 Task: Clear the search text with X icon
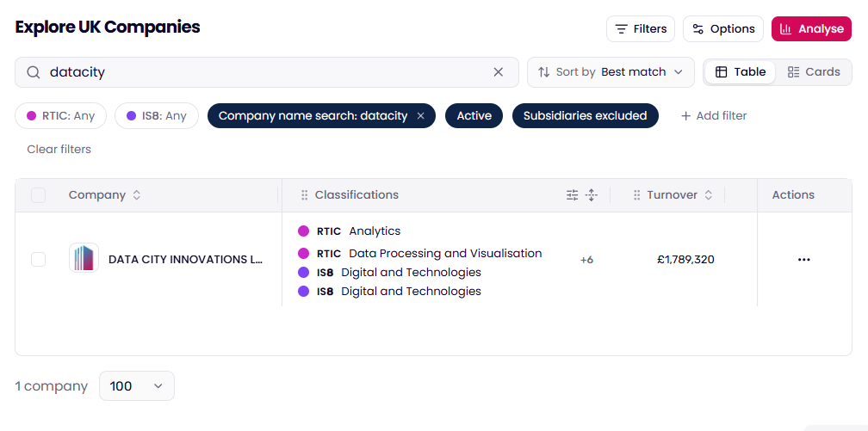click(499, 72)
